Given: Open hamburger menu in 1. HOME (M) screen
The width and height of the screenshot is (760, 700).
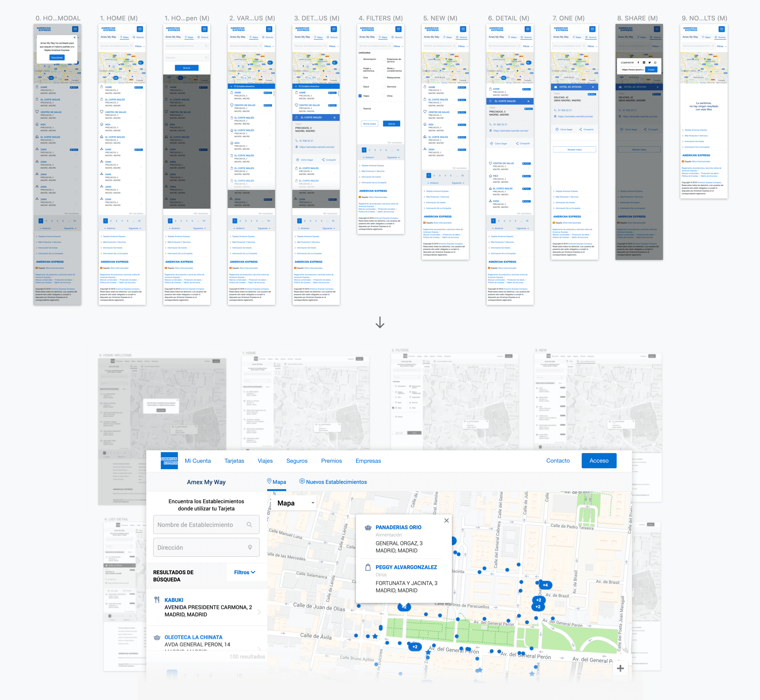Looking at the screenshot, I should [140, 29].
